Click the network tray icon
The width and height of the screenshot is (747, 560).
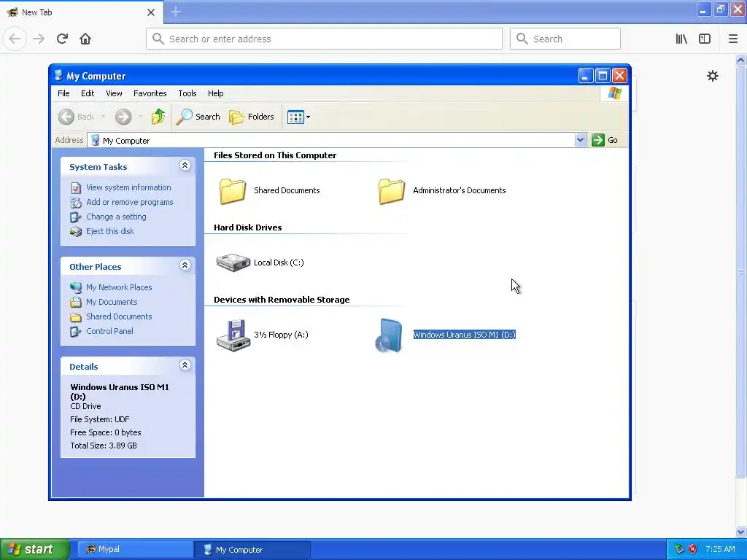(x=679, y=549)
